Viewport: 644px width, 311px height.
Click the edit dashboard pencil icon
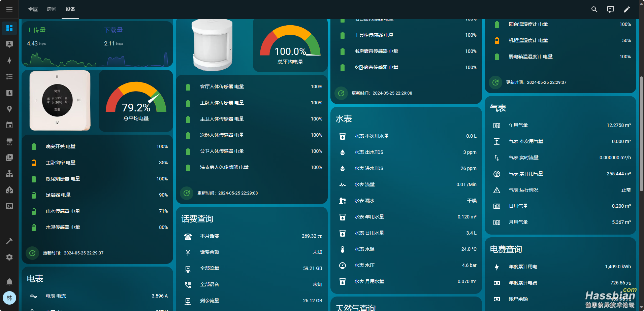click(627, 9)
